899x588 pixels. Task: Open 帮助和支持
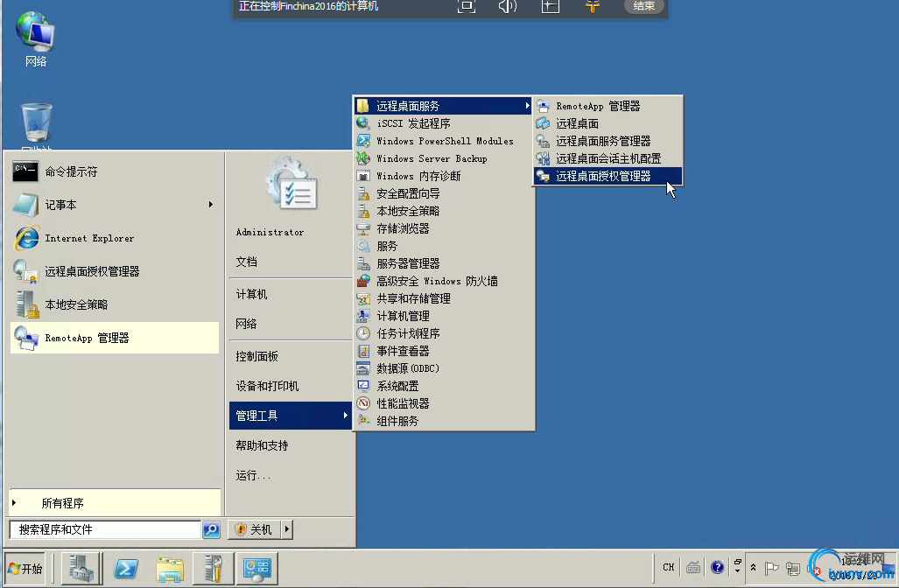290,445
